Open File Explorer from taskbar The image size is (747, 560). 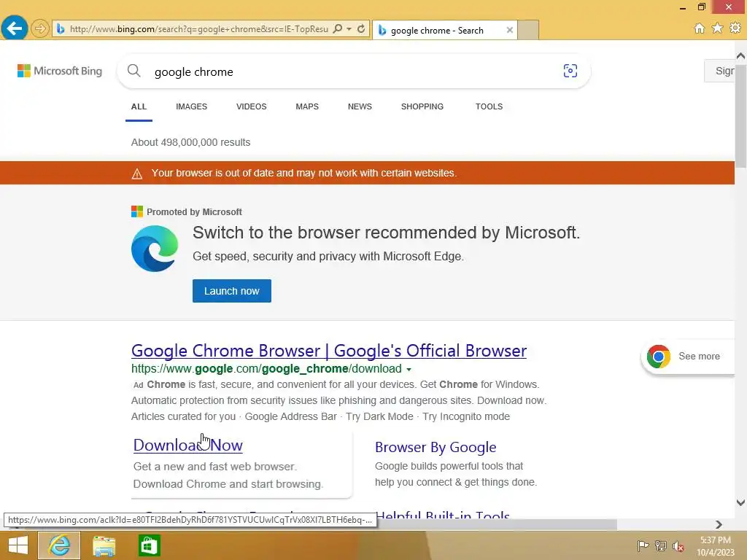tap(104, 545)
